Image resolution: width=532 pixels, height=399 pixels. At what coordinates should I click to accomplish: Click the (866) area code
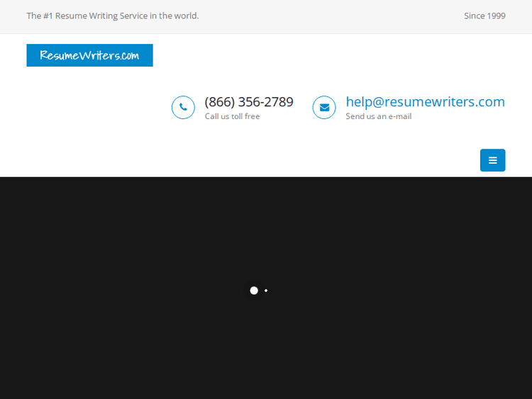(218, 102)
